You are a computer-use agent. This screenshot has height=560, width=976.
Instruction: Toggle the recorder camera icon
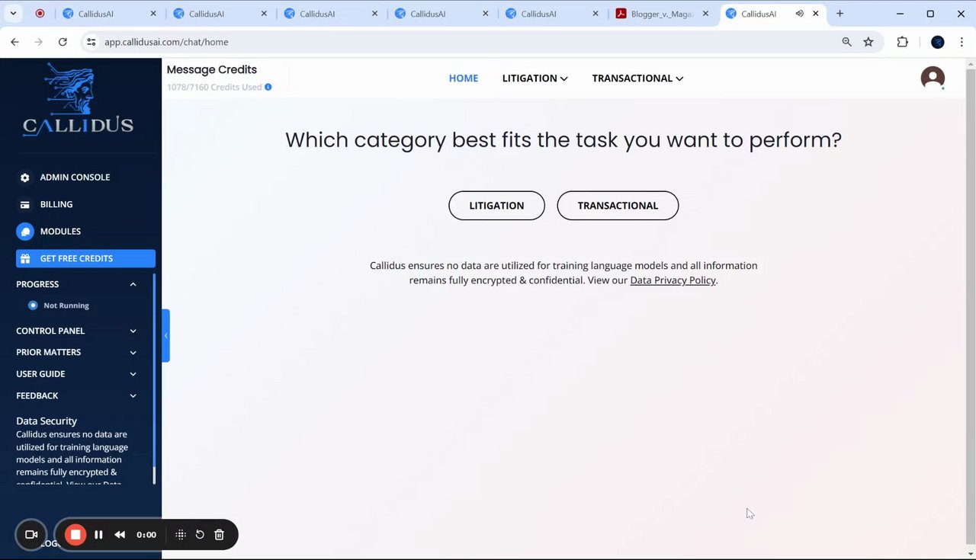tap(31, 535)
